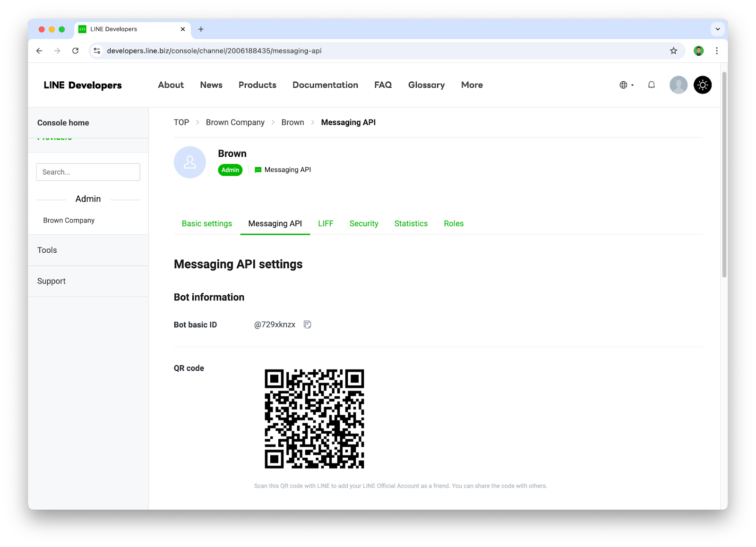The width and height of the screenshot is (756, 547).
Task: Open the Security tab
Action: coord(364,224)
